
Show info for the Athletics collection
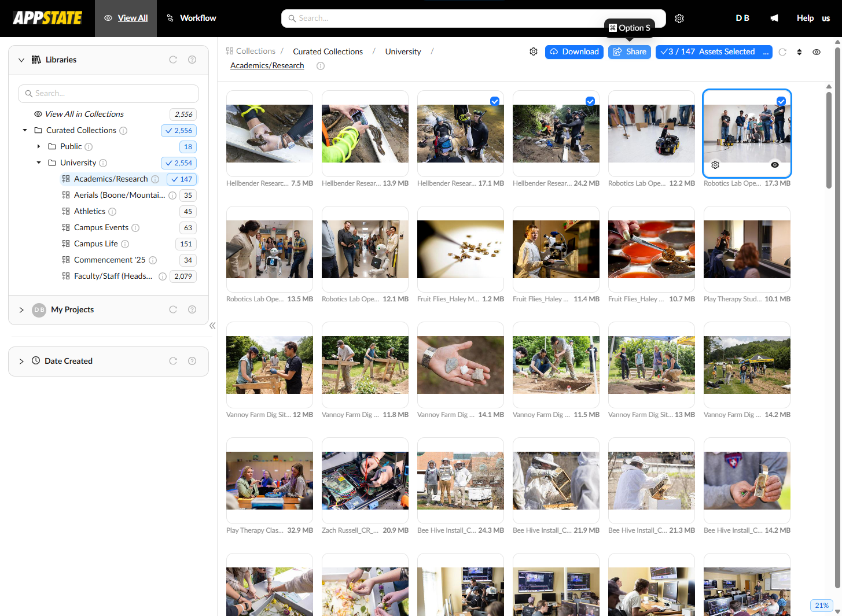(x=112, y=212)
